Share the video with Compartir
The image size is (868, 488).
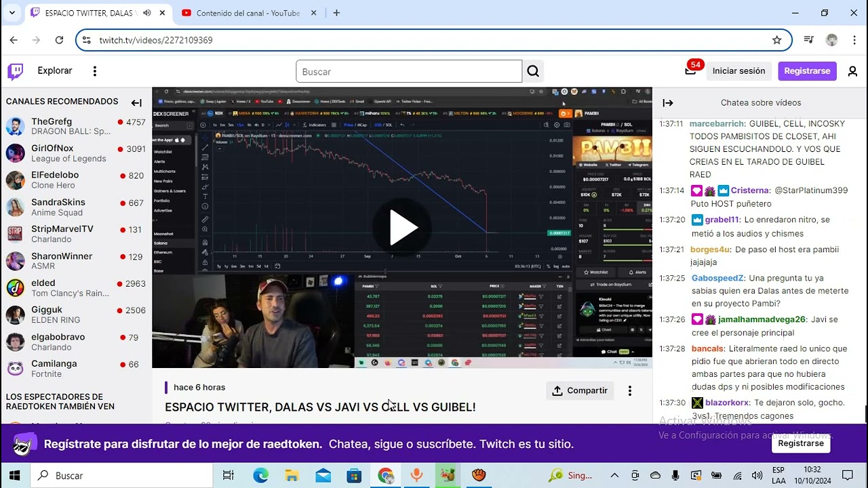(x=580, y=390)
